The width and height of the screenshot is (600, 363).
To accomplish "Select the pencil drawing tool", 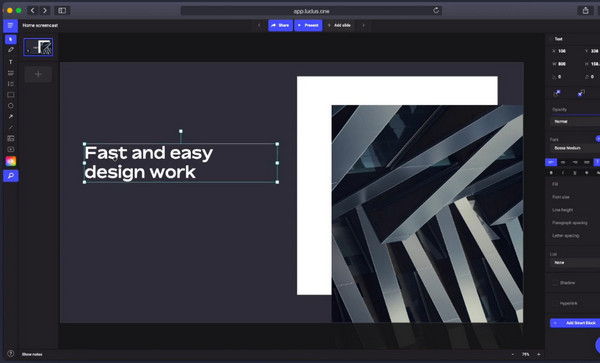I will tap(11, 50).
